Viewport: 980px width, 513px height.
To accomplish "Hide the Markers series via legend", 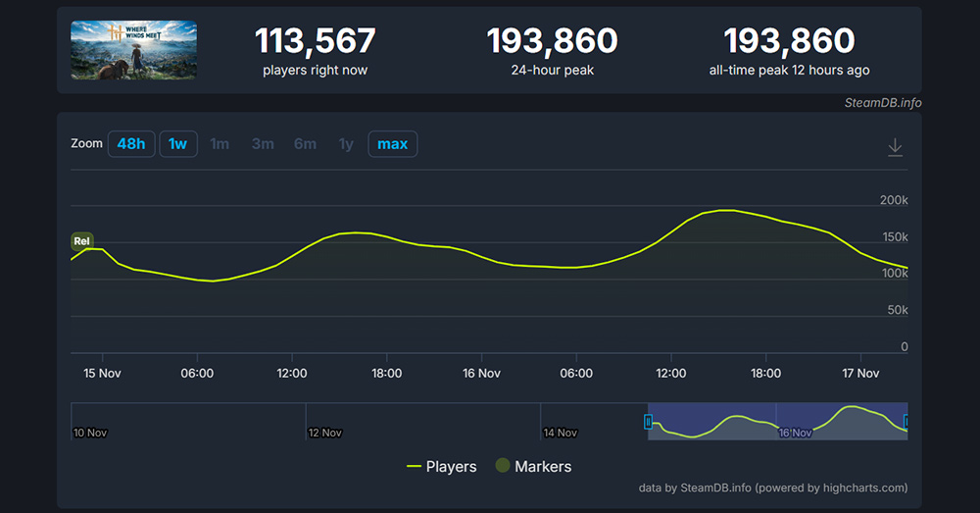I will 533,467.
